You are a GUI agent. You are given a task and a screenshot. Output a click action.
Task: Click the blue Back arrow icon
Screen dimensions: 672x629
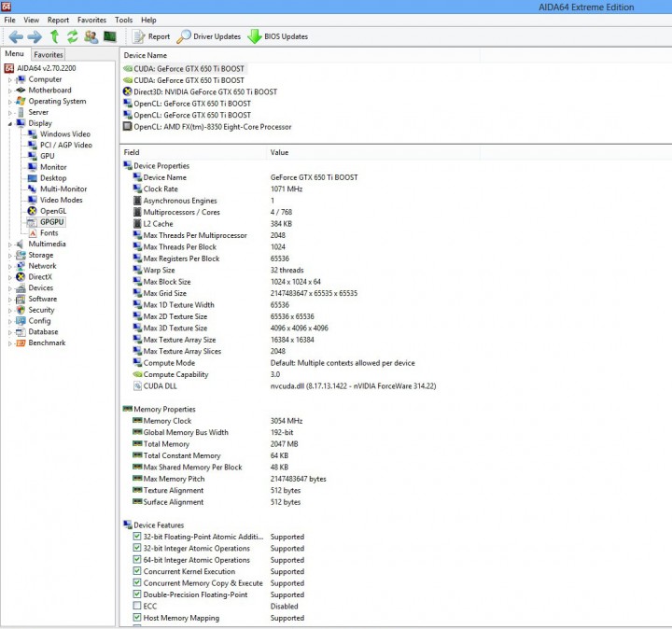[x=16, y=36]
